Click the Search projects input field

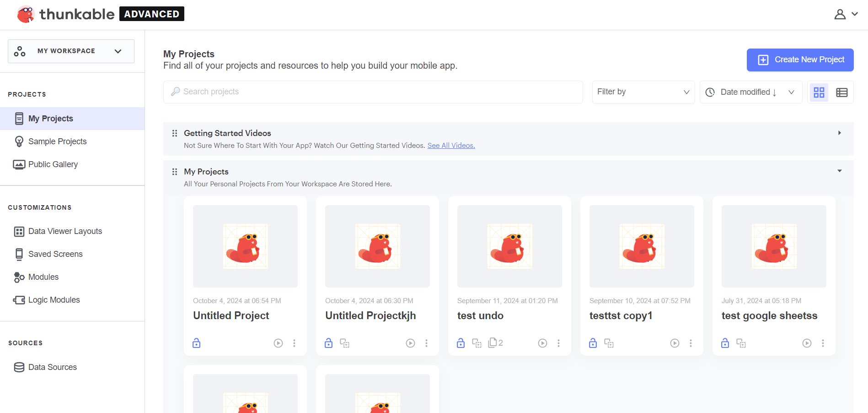[x=373, y=92]
